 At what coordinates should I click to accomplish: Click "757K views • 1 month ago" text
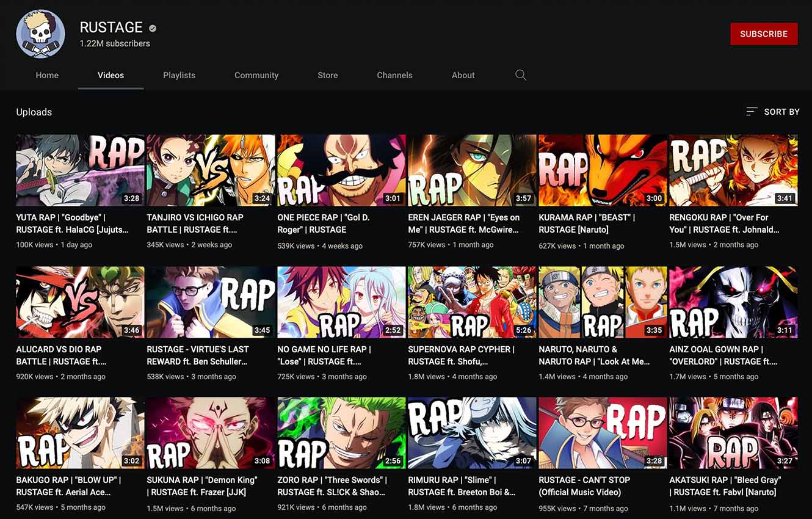[x=451, y=245]
